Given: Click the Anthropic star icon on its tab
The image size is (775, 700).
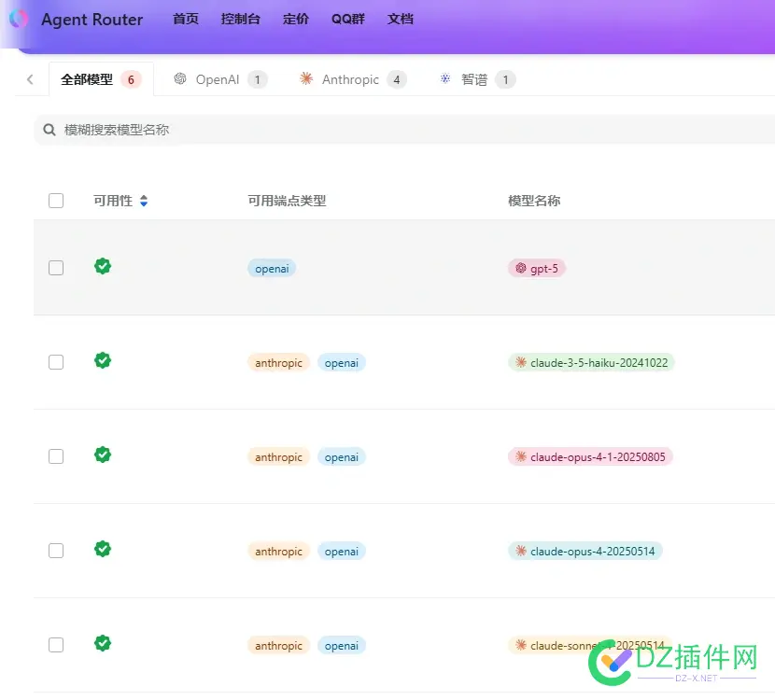Looking at the screenshot, I should pyautogui.click(x=305, y=79).
